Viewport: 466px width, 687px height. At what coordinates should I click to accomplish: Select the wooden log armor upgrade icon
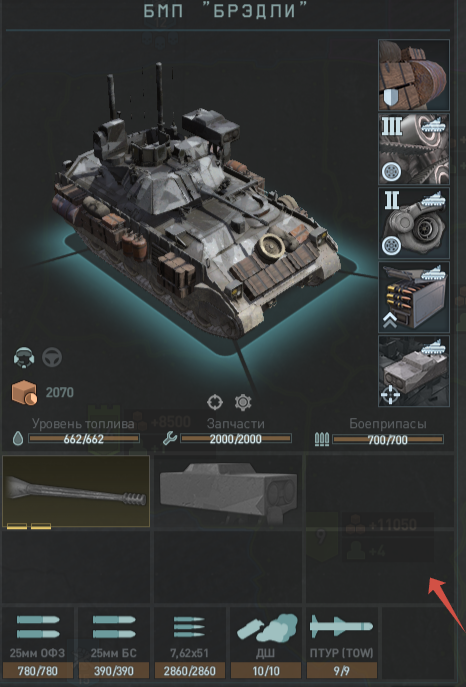click(x=414, y=75)
